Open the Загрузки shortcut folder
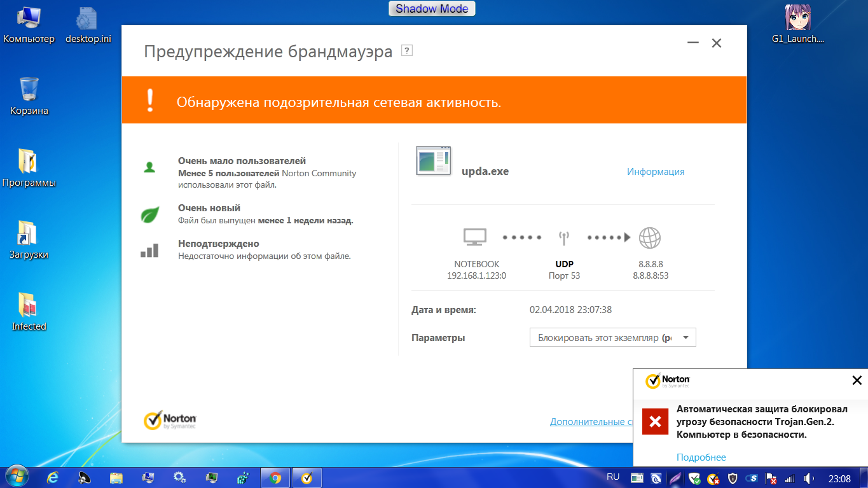This screenshot has width=868, height=488. click(29, 241)
